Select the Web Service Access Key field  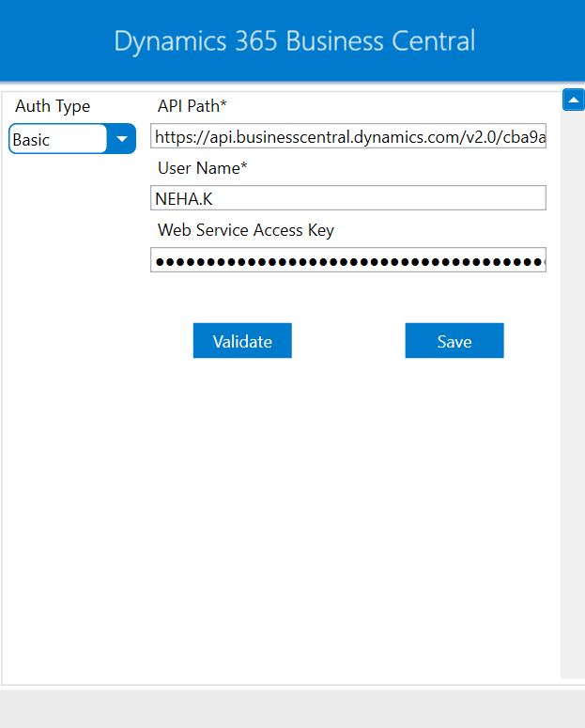(x=348, y=260)
